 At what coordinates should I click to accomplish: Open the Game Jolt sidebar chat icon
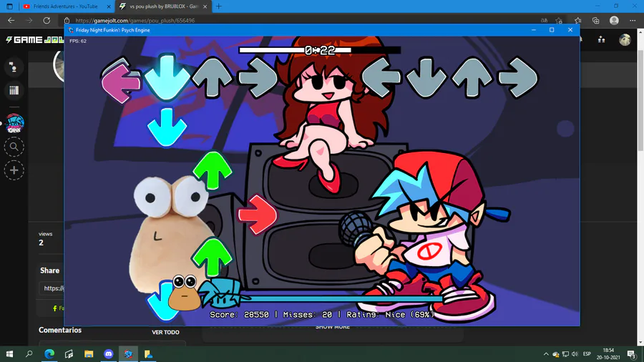(14, 67)
